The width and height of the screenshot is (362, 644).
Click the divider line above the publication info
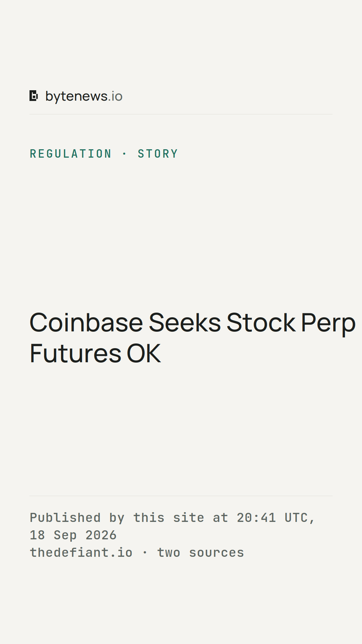181,496
